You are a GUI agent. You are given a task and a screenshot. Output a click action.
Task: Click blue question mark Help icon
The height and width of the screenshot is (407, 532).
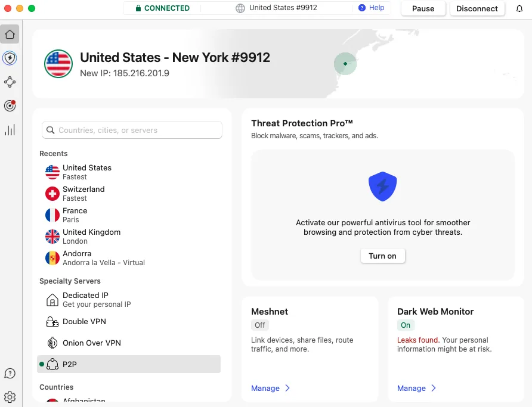pyautogui.click(x=362, y=8)
